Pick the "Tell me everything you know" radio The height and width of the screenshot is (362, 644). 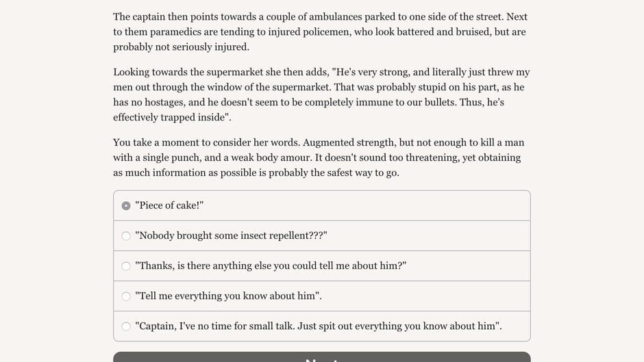126,296
